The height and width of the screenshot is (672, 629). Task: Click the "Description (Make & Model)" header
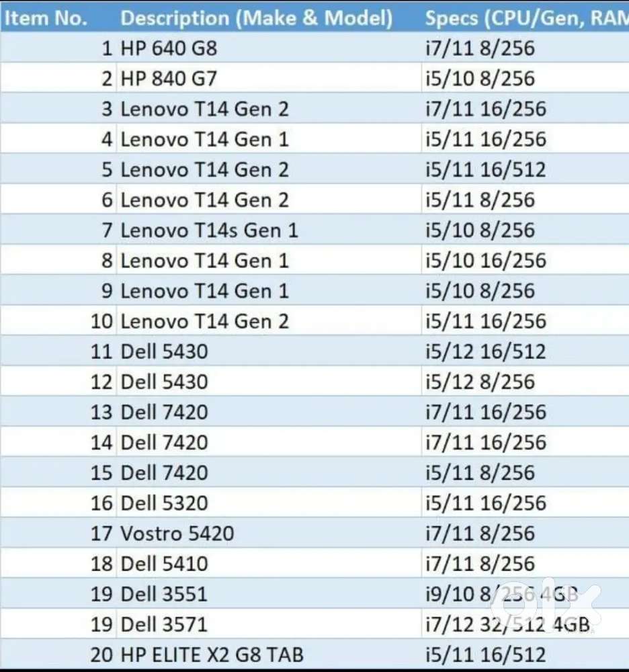pos(256,18)
